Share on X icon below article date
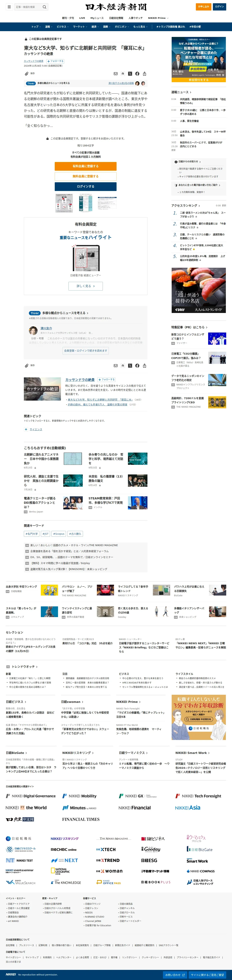Viewport: 232px width, 980px height. [130, 73]
